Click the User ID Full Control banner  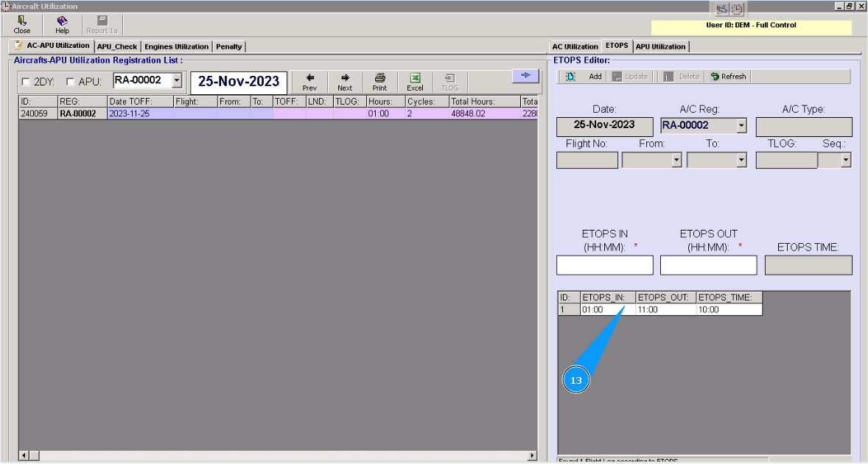(751, 28)
